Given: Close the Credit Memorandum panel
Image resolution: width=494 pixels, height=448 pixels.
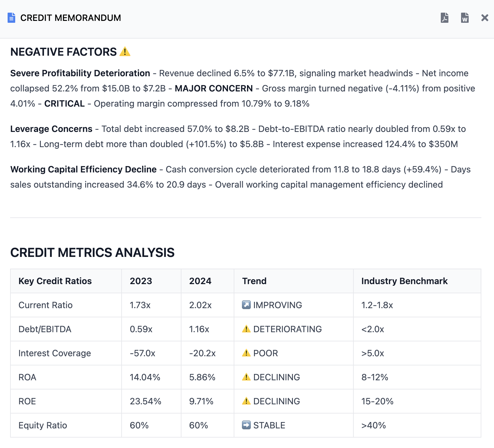Looking at the screenshot, I should click(484, 18).
